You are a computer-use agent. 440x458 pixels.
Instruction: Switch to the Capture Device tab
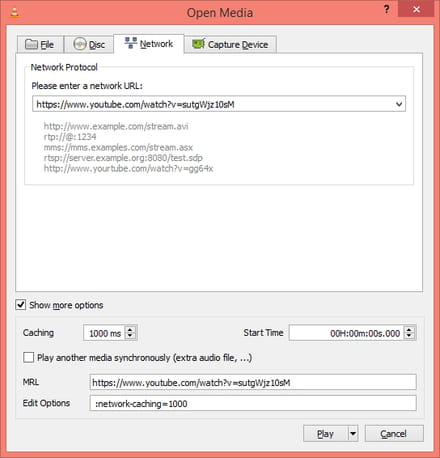230,44
